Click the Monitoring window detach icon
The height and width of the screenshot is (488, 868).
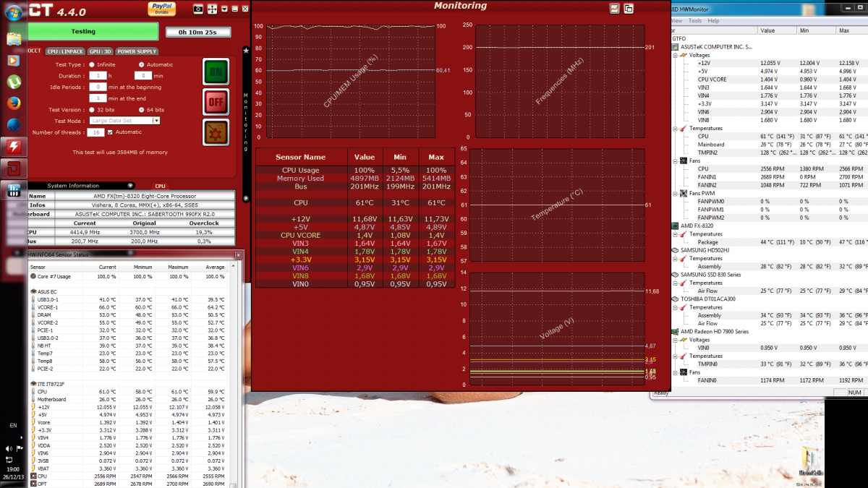coord(629,9)
